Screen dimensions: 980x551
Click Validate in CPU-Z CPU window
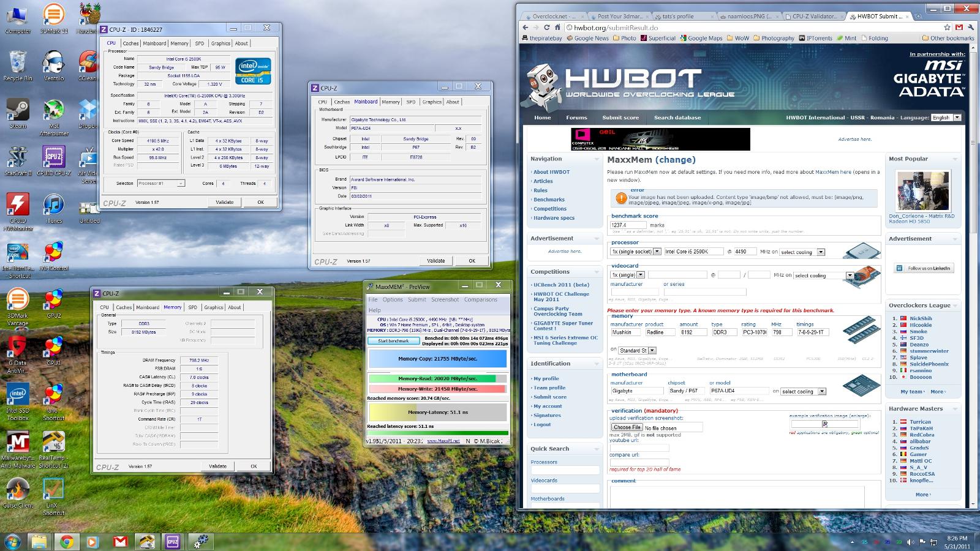224,202
